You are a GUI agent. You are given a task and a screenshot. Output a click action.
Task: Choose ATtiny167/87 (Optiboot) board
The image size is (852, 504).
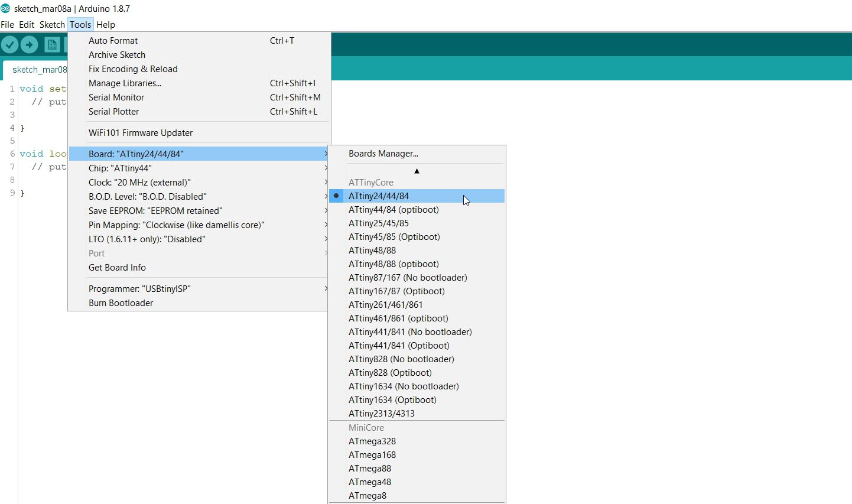[x=417, y=291]
